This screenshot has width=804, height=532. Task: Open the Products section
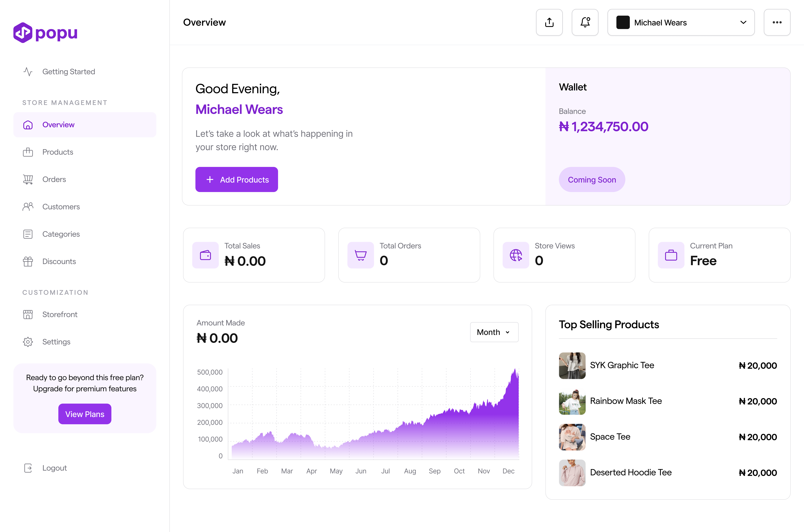[85, 152]
